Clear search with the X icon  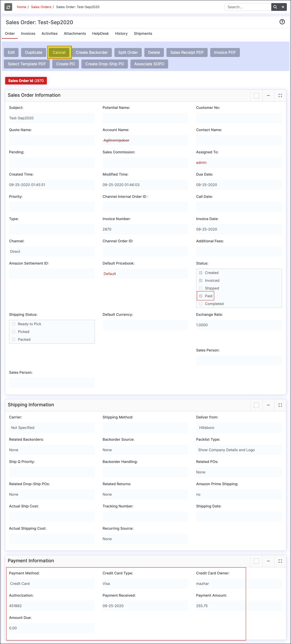(283, 7)
